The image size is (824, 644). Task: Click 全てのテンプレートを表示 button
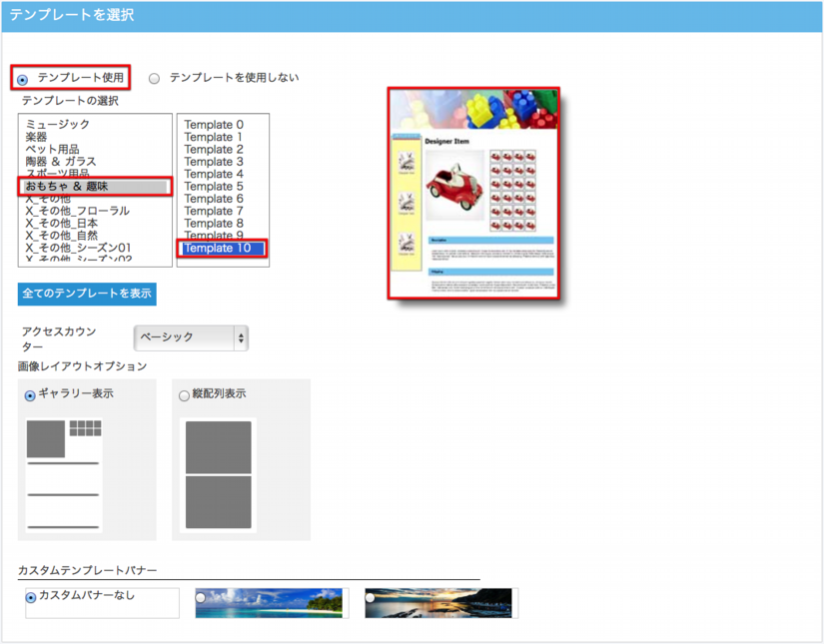[87, 294]
